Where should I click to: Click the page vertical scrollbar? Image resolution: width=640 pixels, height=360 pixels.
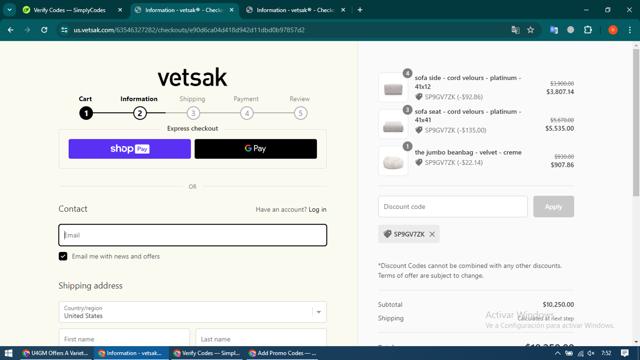click(636, 122)
